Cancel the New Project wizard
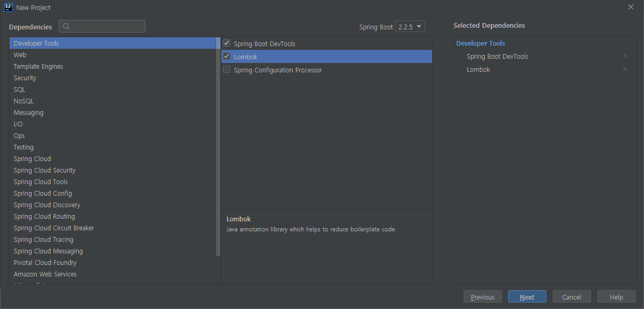The height and width of the screenshot is (309, 644). [x=572, y=297]
